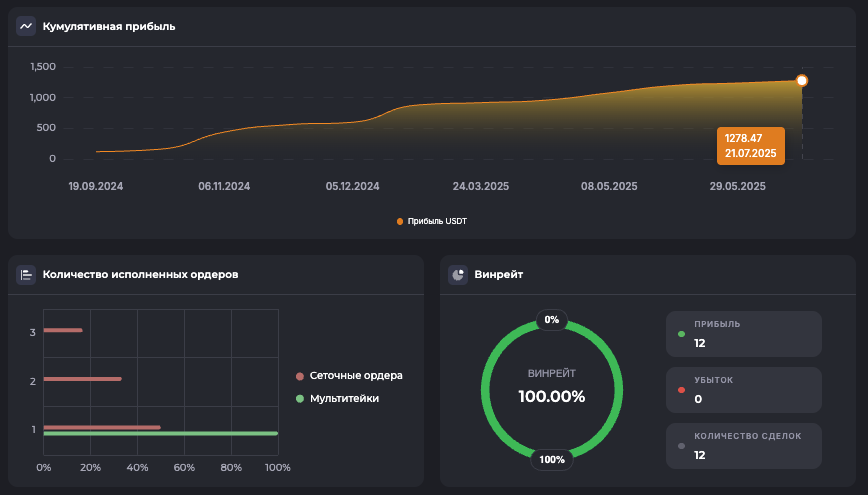Image resolution: width=868 pixels, height=495 pixels.
Task: Click the 24.03.2025 date axis label
Action: pyautogui.click(x=481, y=186)
